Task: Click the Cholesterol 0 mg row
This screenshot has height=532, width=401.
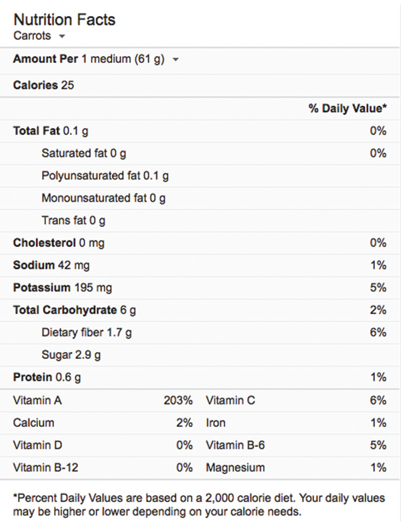Action: click(x=59, y=243)
